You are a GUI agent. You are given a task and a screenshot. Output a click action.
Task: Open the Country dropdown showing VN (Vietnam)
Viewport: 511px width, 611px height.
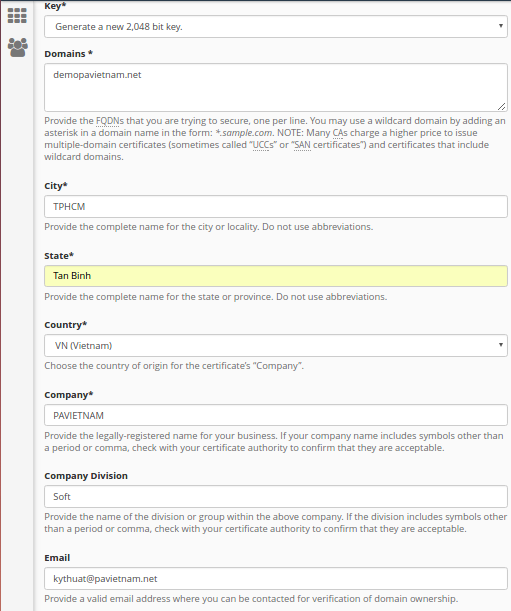tap(276, 345)
